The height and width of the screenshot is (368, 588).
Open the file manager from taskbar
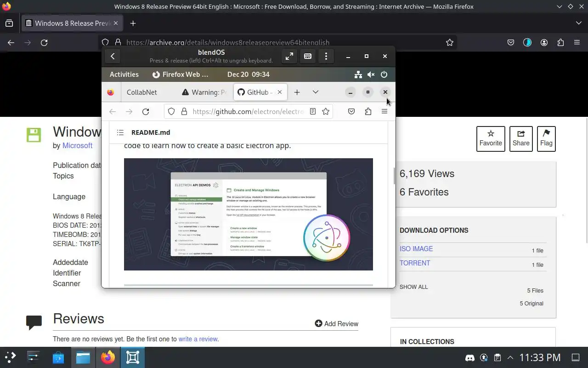click(83, 357)
